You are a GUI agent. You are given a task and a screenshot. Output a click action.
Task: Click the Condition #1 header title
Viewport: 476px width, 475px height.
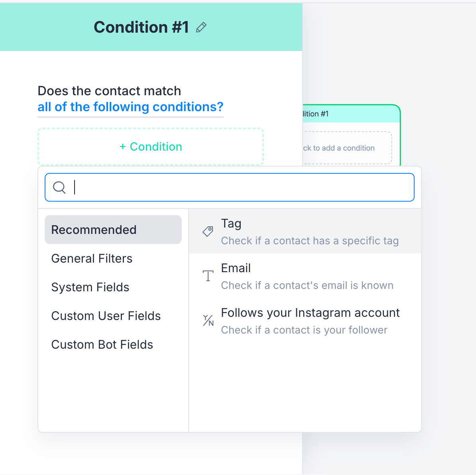141,27
